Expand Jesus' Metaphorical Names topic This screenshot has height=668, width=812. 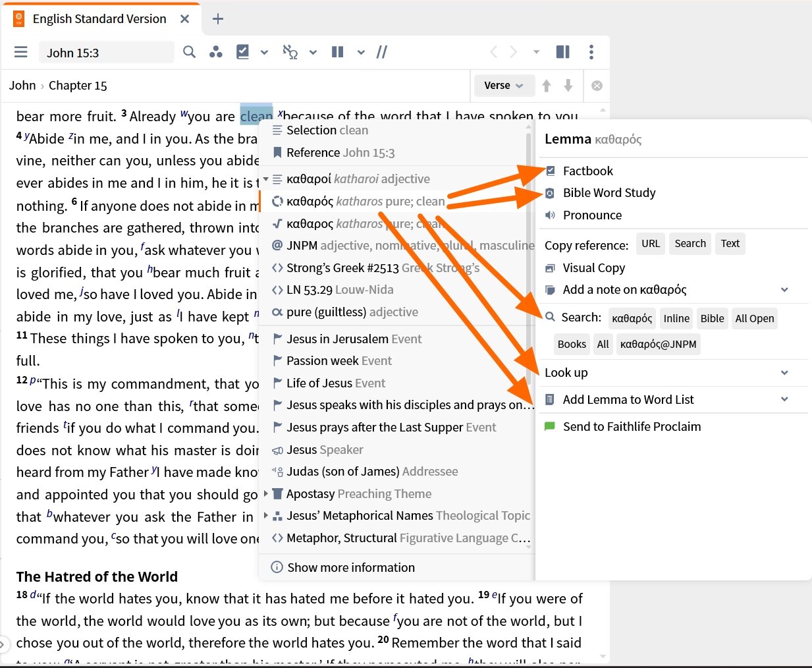265,516
